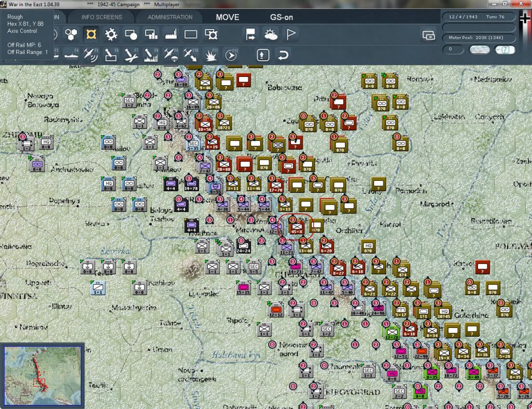Click the rectangle with bar chart icon

151,34
